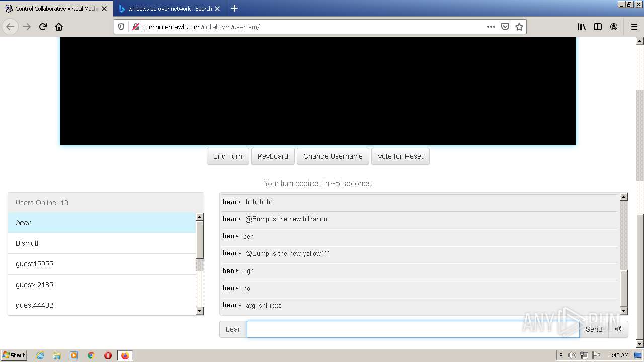Open tracking protection shield icon
The height and width of the screenshot is (362, 644).
click(x=121, y=27)
